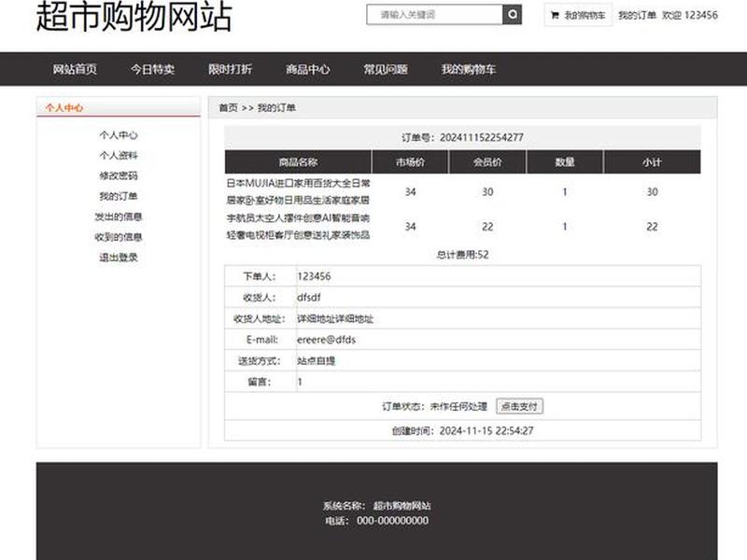This screenshot has height=560, width=747.
Task: Select 收到的信息 in sidebar
Action: click(x=119, y=237)
